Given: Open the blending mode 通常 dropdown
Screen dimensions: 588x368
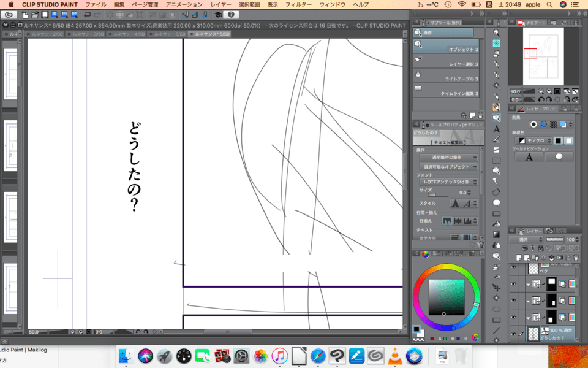Looking at the screenshot, I should (526, 239).
